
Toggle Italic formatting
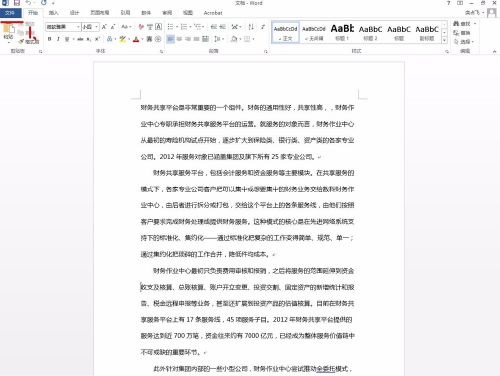(58, 39)
